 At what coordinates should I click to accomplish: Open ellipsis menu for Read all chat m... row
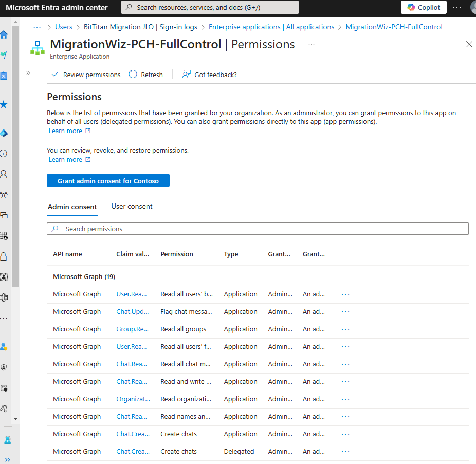click(345, 364)
